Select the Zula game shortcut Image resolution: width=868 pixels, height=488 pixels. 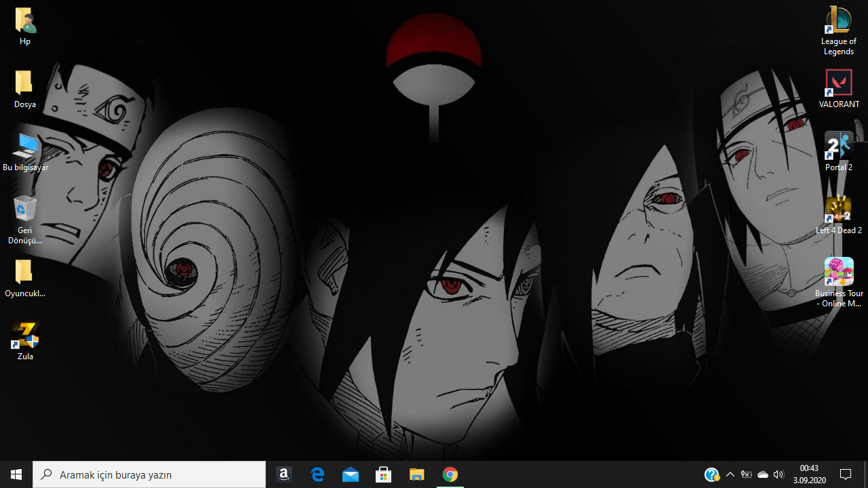(x=25, y=341)
